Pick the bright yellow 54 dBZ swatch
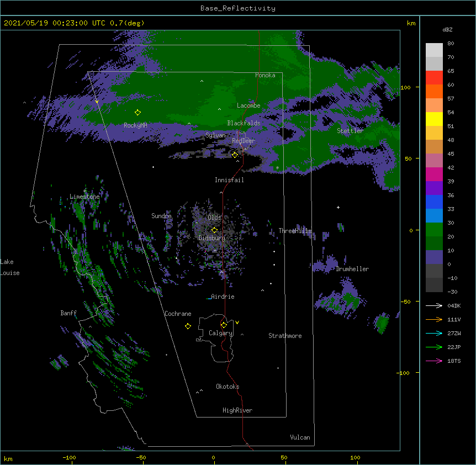Image resolution: width=476 pixels, height=465 pixels. [434, 119]
